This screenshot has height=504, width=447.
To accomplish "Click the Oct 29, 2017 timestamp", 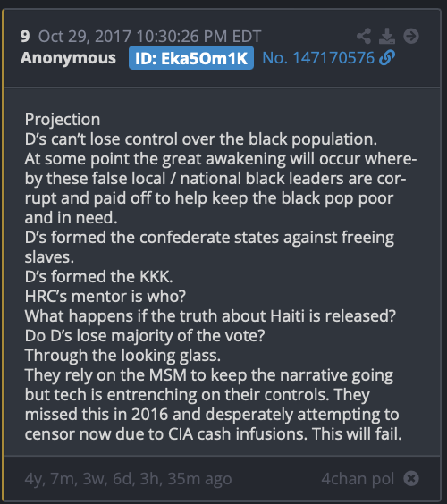I will (149, 37).
